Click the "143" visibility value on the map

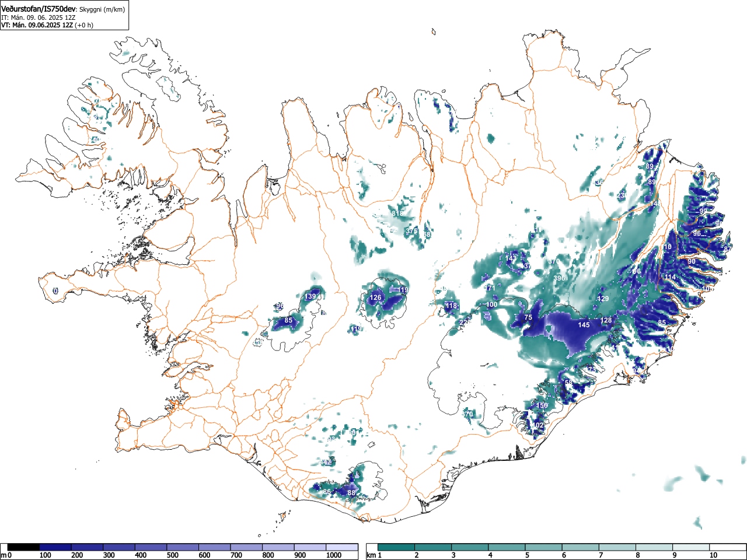coord(511,258)
